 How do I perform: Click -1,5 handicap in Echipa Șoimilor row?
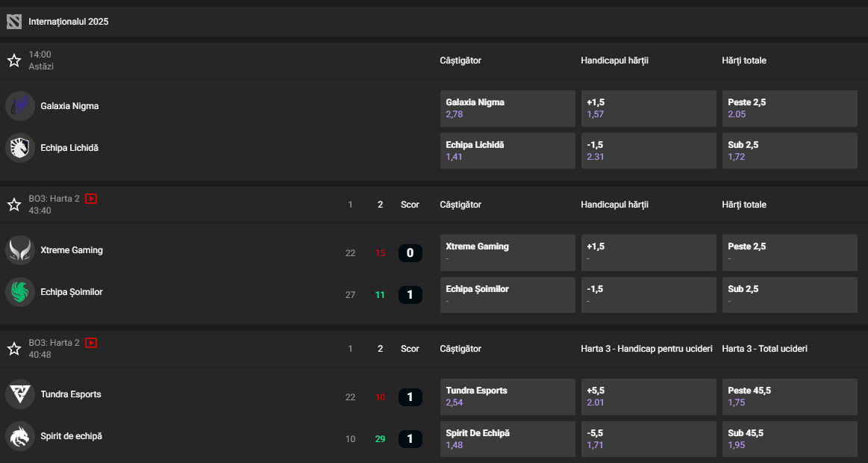(649, 295)
